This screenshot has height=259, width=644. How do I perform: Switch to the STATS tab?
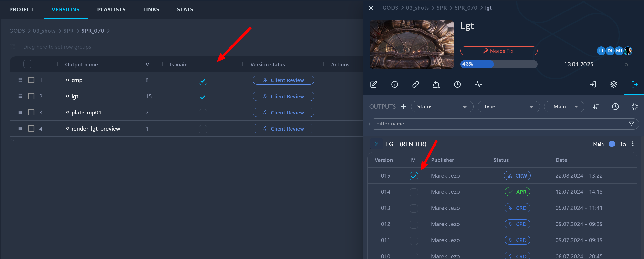[185, 10]
